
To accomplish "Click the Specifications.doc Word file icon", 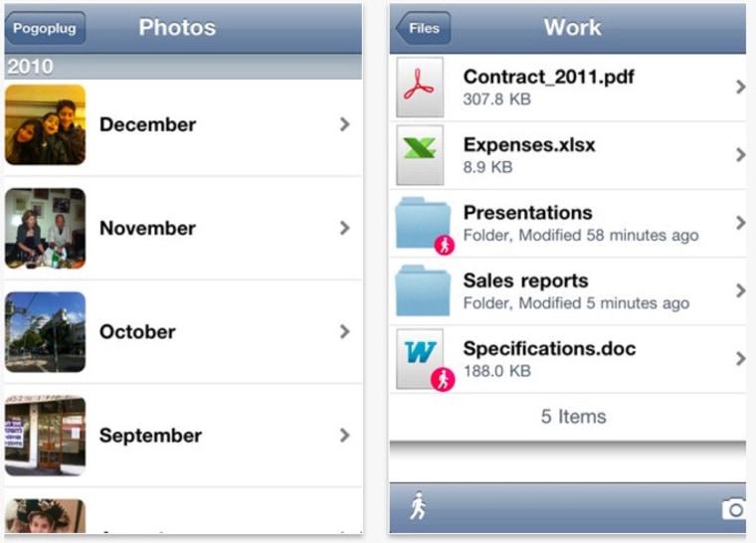I will (x=420, y=357).
